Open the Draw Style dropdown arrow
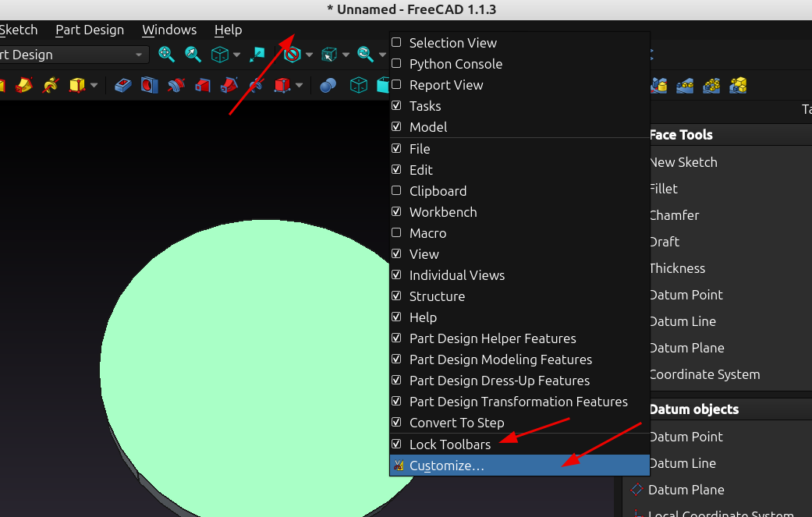The image size is (812, 517). tap(309, 55)
